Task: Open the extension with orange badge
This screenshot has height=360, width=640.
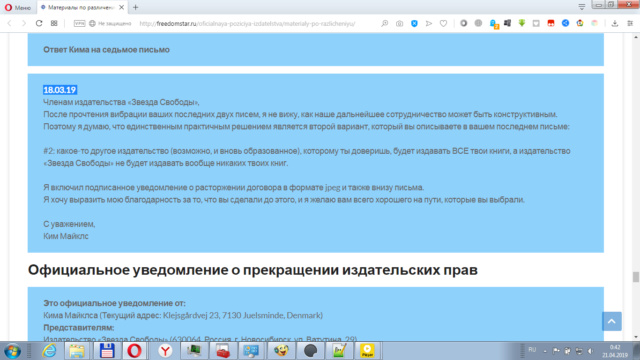Action: 494,24
